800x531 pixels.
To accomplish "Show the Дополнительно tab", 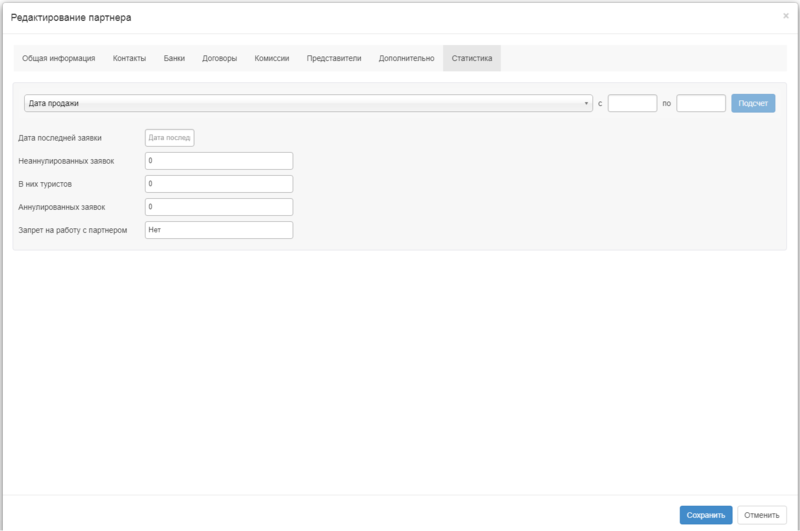I will (406, 58).
